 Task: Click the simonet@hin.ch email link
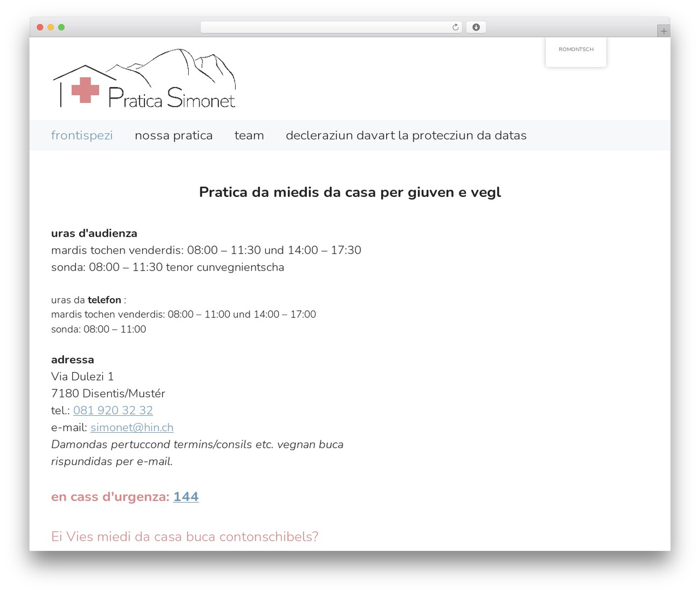[132, 427]
